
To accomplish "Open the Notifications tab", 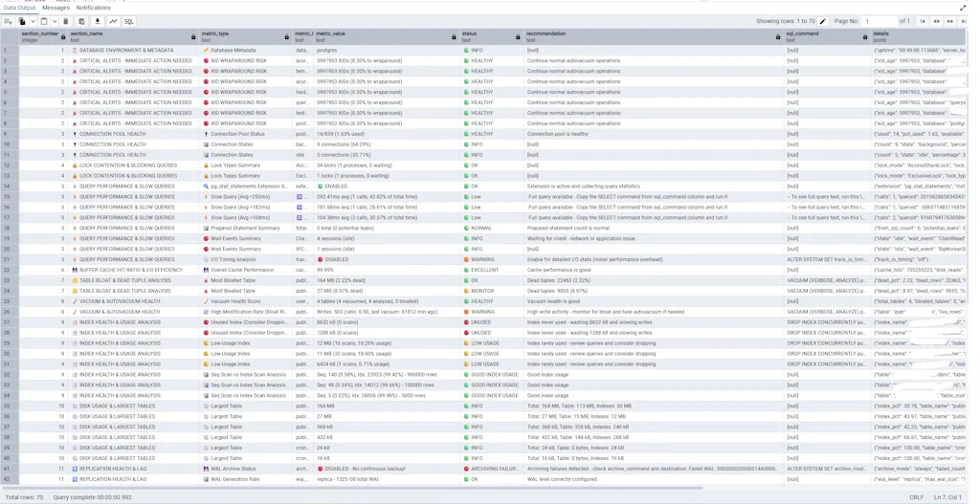I will coord(94,8).
